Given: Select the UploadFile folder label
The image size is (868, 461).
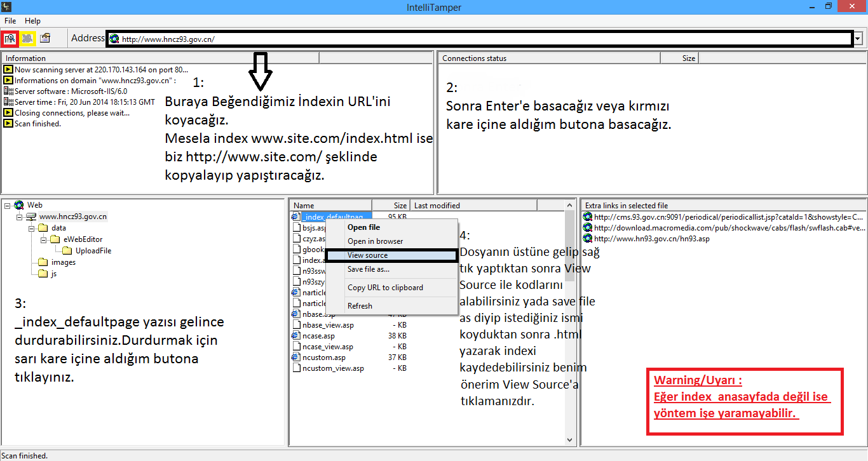Looking at the screenshot, I should tap(93, 251).
